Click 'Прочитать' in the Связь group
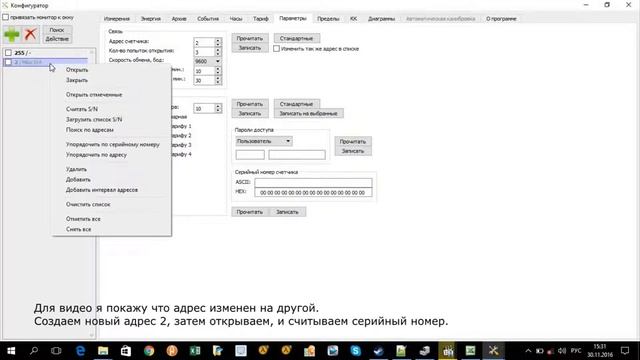 250,38
